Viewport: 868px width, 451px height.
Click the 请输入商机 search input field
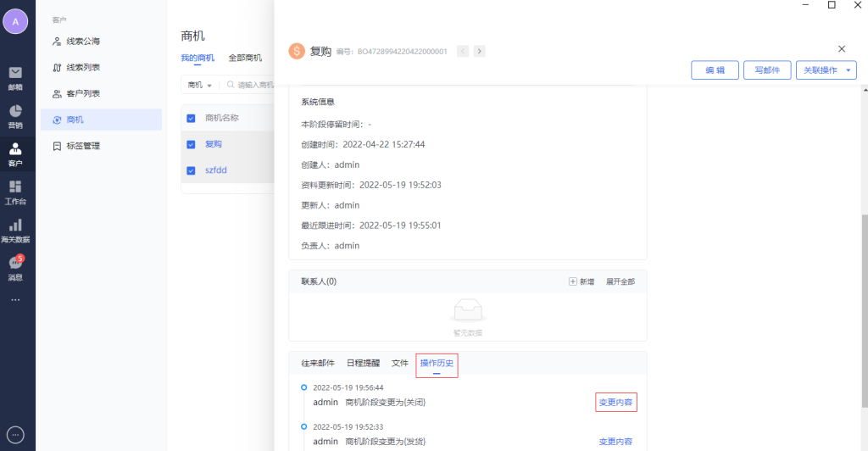point(254,85)
